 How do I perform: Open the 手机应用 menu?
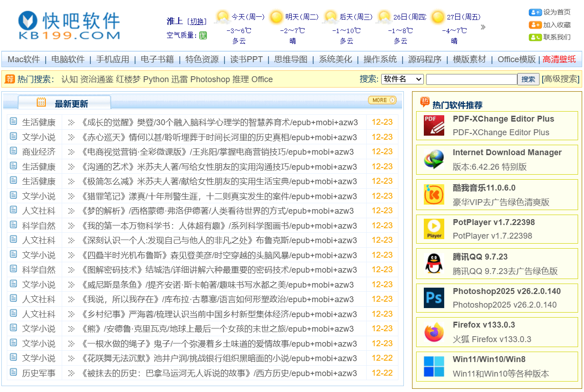[113, 59]
